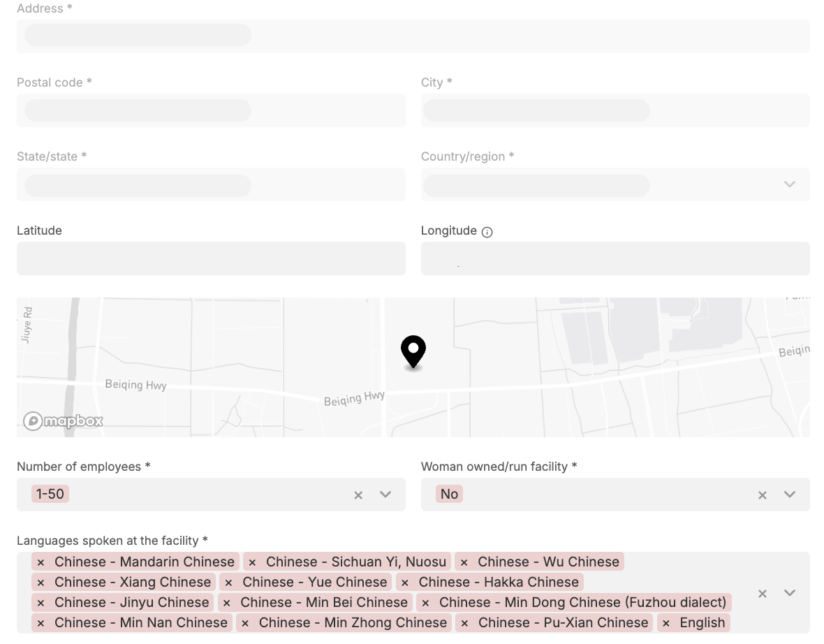The image size is (824, 644).
Task: Click the Latitude input field
Action: pos(211,258)
